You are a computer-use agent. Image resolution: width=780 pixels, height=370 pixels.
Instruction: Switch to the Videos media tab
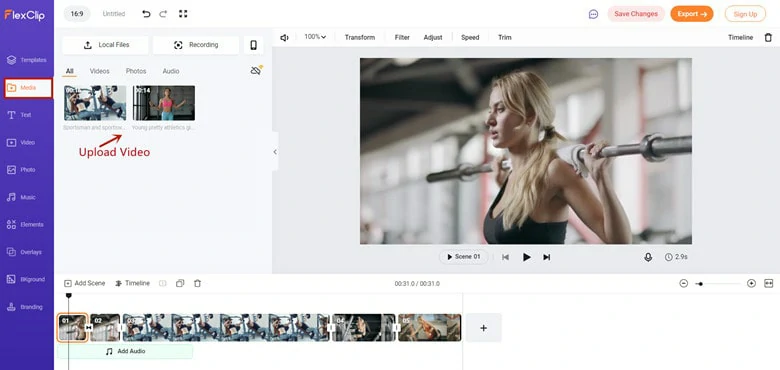click(x=99, y=71)
